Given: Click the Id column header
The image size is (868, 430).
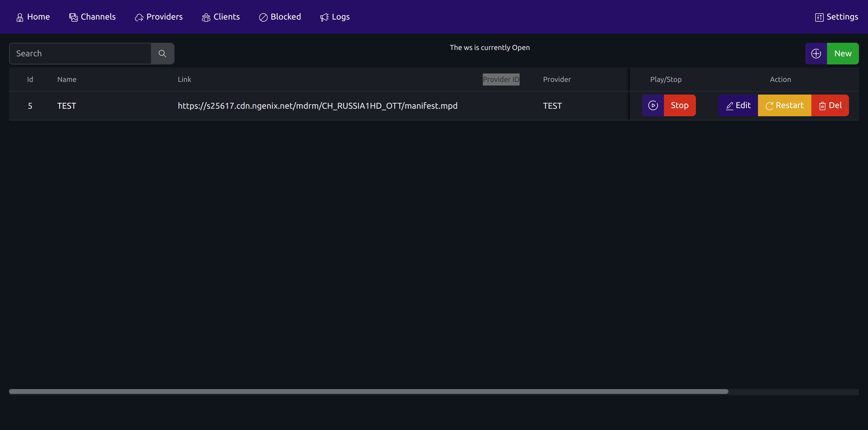Looking at the screenshot, I should coord(30,79).
